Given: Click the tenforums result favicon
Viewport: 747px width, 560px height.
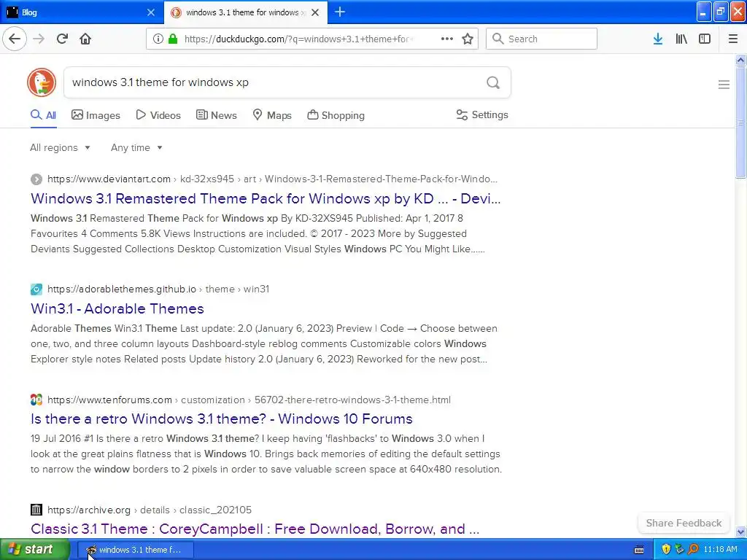Looking at the screenshot, I should point(36,400).
